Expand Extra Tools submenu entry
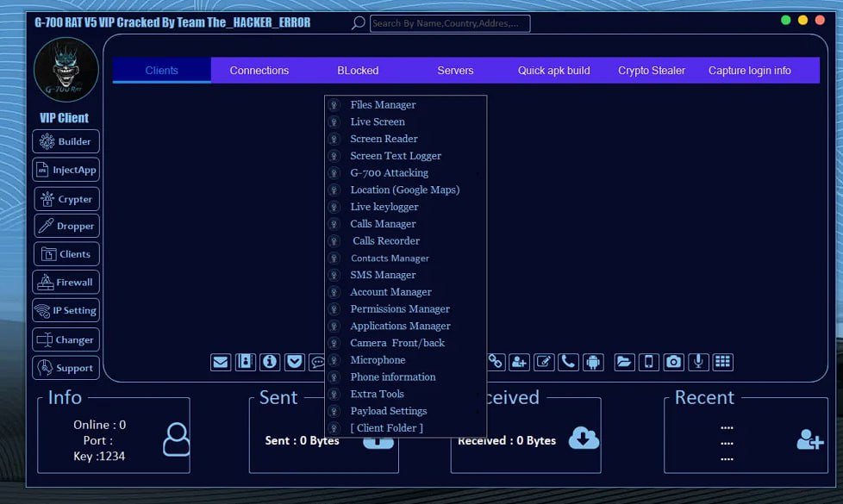 (x=406, y=394)
